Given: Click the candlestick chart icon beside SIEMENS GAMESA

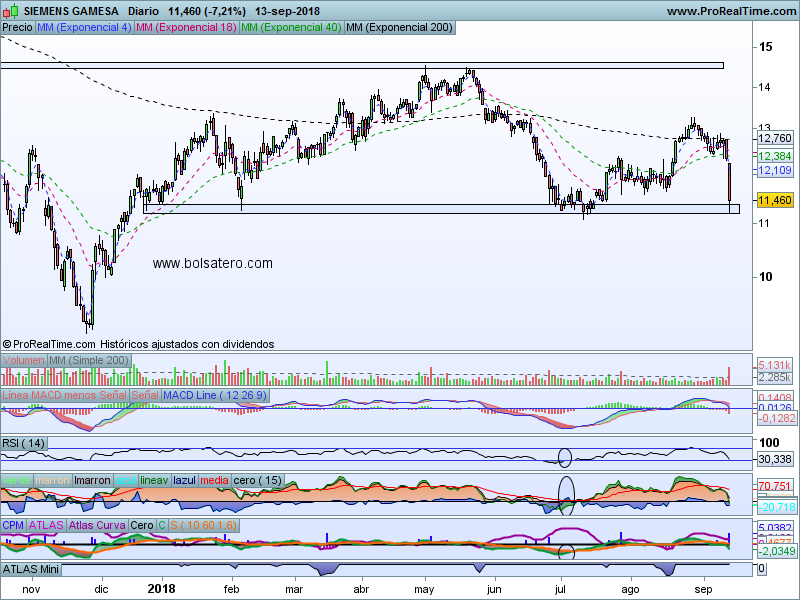Looking at the screenshot, I should 9,11.
